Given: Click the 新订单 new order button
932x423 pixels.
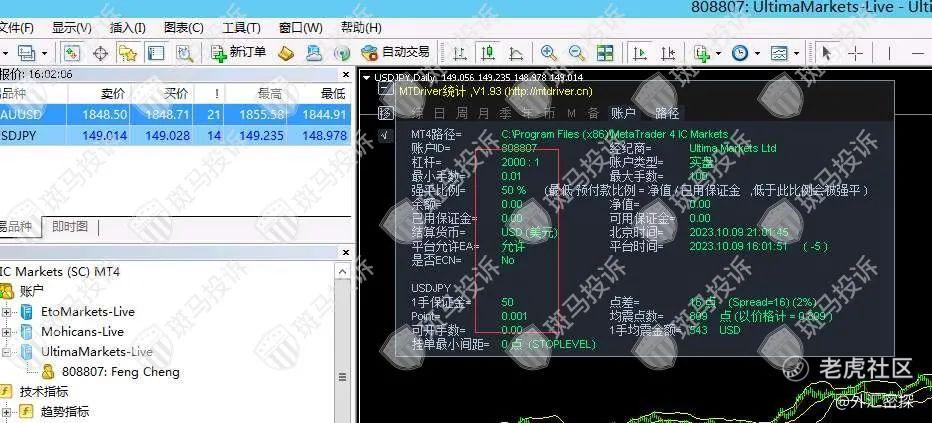Looking at the screenshot, I should 238,53.
